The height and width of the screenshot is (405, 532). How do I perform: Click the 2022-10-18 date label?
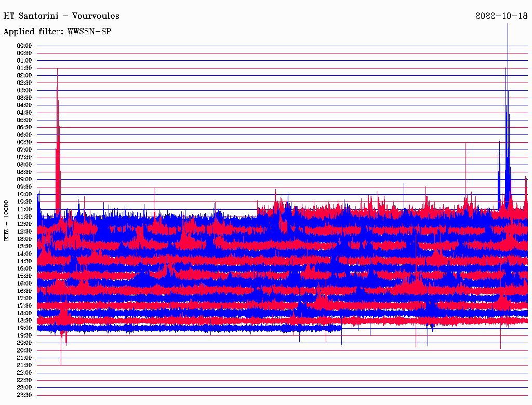pyautogui.click(x=501, y=16)
